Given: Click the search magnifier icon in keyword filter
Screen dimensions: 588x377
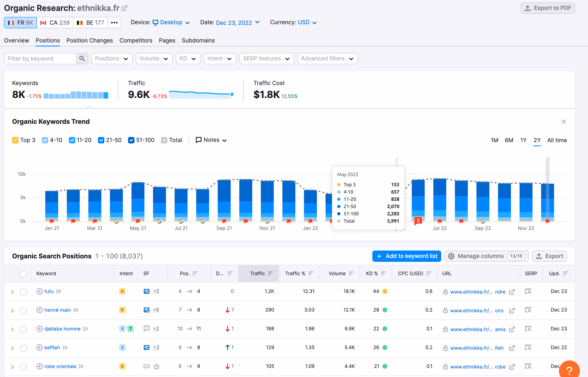Looking at the screenshot, I should coord(82,59).
